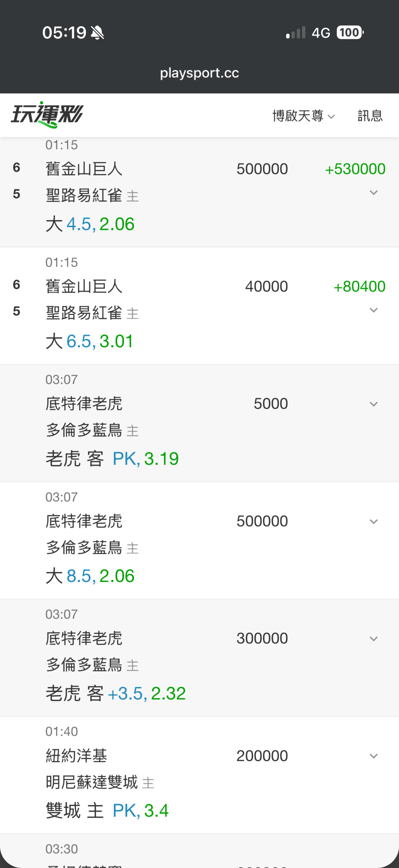Viewport: 399px width, 868px height.
Task: Expand the 200000 Yankees bet chevron
Action: tap(374, 756)
